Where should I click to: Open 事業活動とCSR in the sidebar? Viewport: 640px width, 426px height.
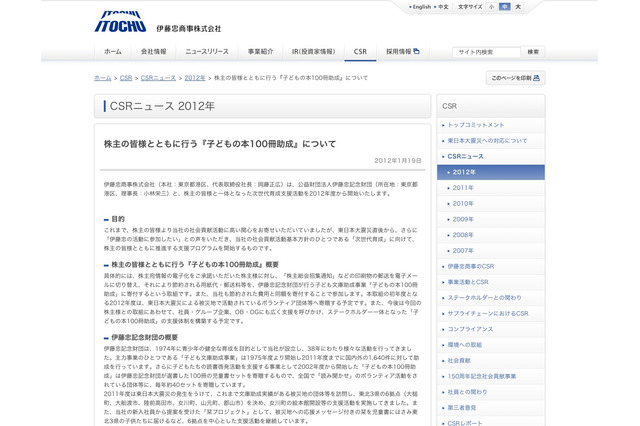tap(491, 282)
